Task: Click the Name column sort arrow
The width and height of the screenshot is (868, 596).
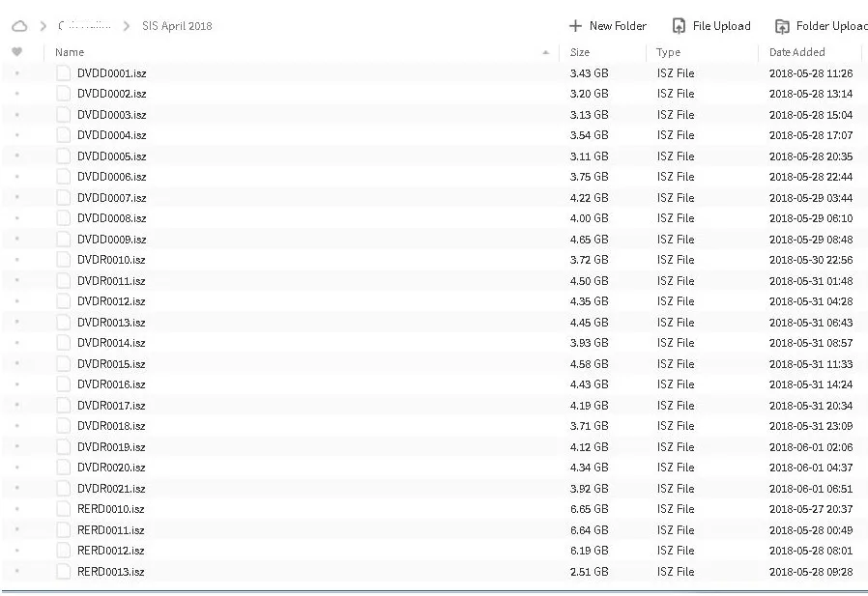Action: tap(546, 52)
